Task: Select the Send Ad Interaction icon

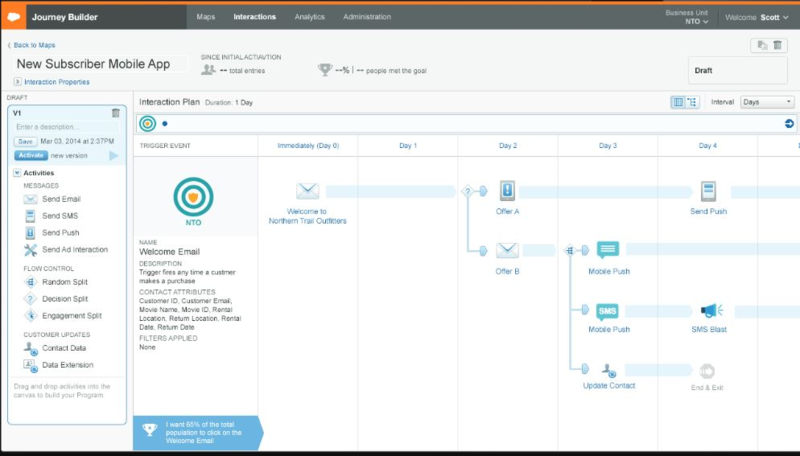Action: [31, 249]
